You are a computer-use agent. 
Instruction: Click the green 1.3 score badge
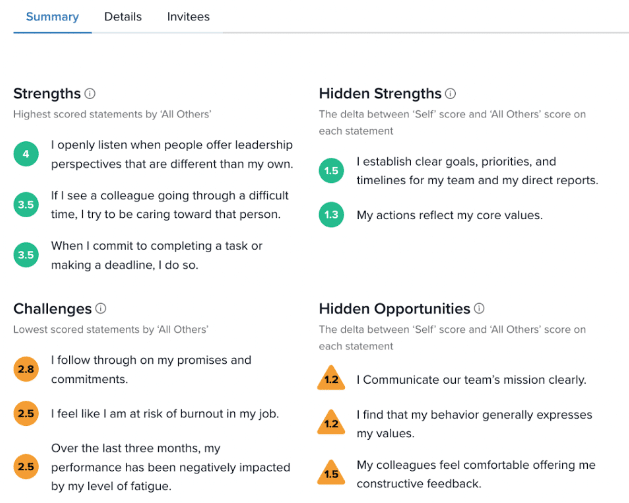coord(333,216)
